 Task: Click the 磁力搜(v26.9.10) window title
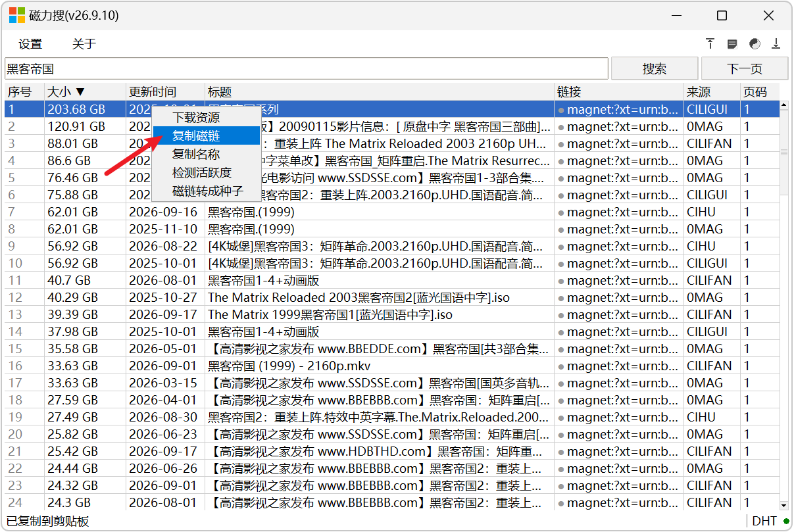[74, 16]
